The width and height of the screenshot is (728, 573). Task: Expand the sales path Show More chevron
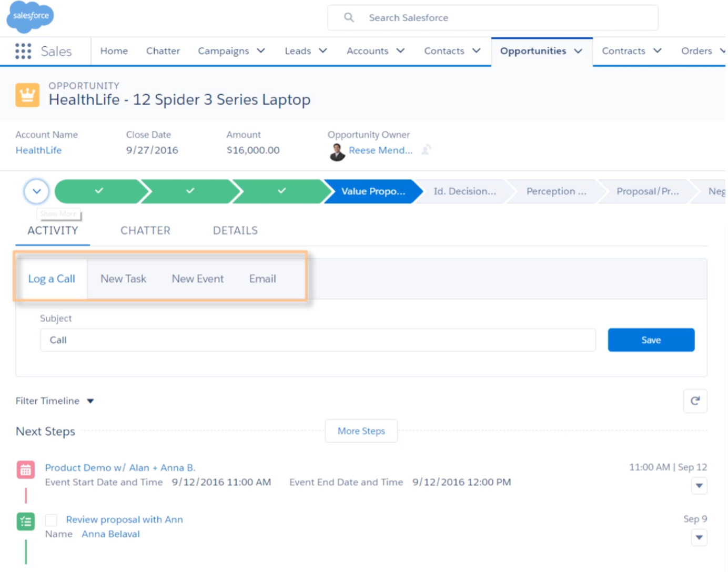click(36, 191)
